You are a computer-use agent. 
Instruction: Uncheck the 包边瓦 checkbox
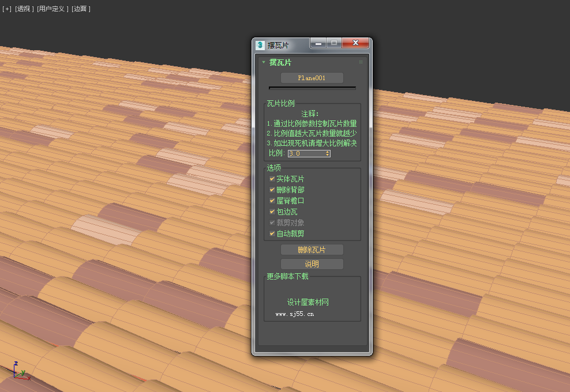click(272, 212)
